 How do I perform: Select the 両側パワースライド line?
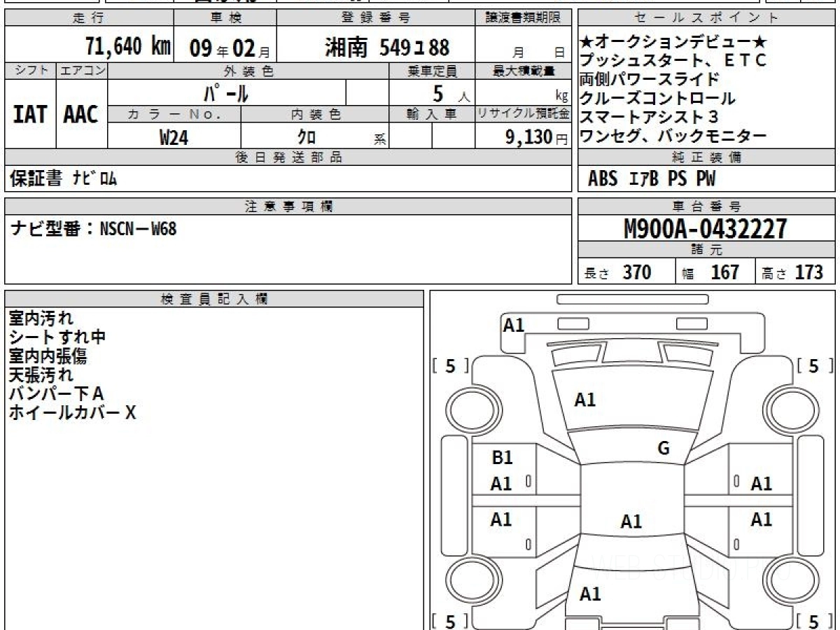pos(650,79)
